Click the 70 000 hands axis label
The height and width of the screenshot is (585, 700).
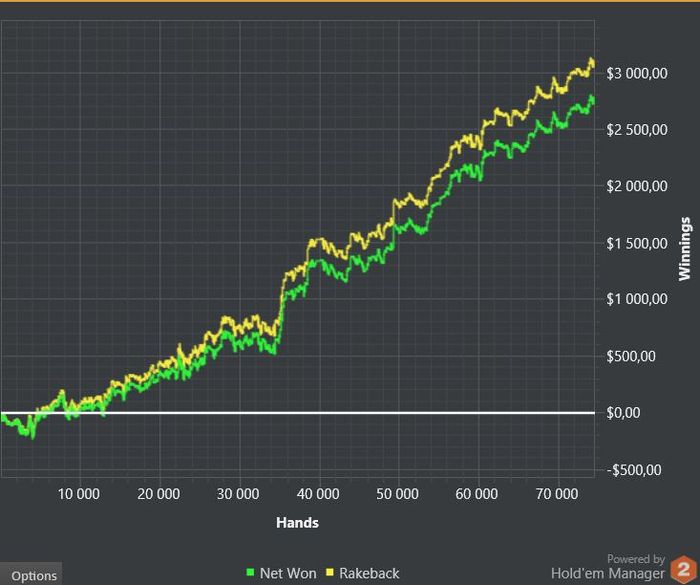pyautogui.click(x=557, y=494)
